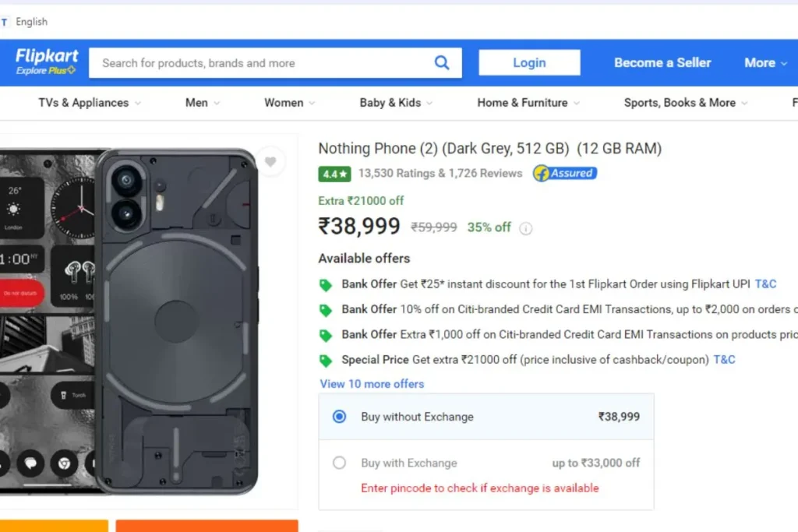Open price info icon beside 35% off

[x=526, y=228]
